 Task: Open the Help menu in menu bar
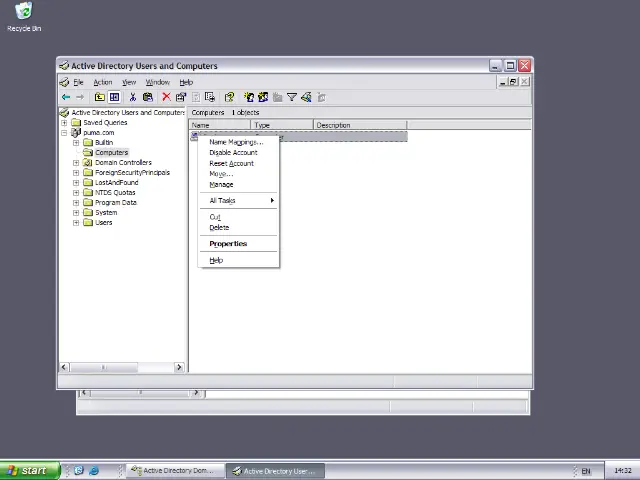click(186, 82)
